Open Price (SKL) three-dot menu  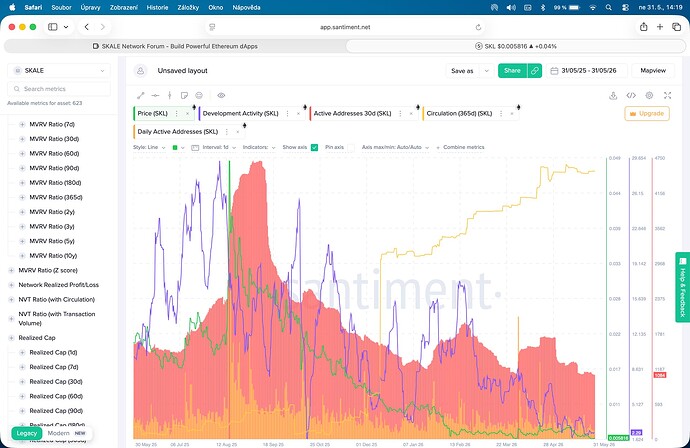coord(176,114)
